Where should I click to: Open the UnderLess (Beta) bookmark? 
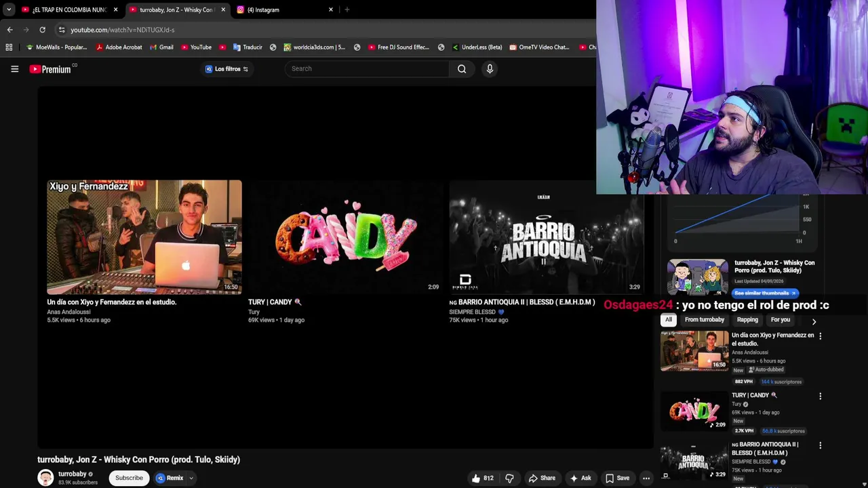[476, 47]
